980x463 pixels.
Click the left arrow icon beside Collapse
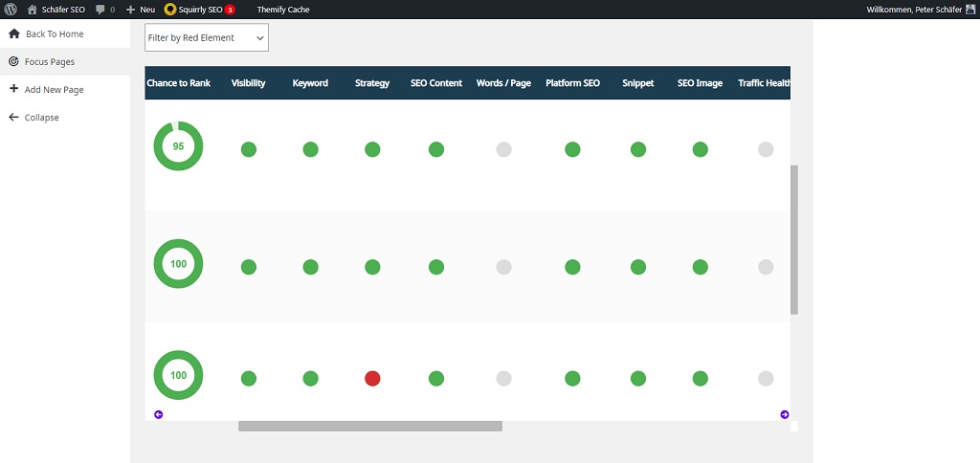click(13, 117)
